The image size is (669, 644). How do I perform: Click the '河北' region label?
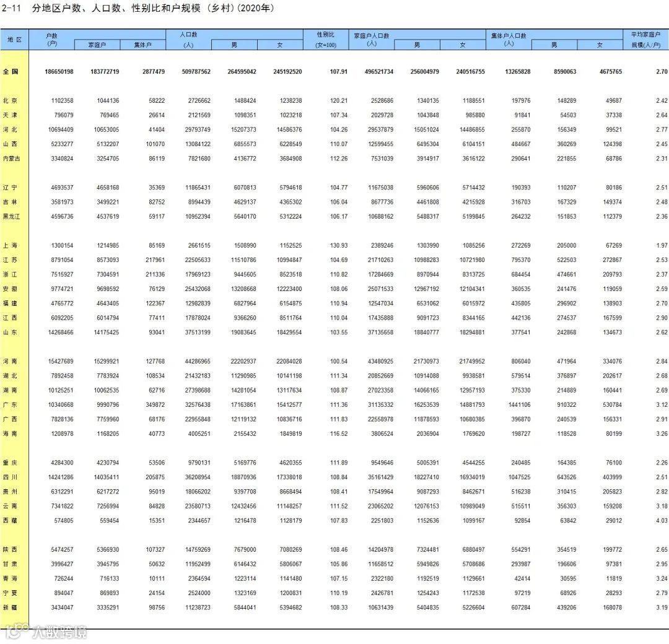pos(11,129)
